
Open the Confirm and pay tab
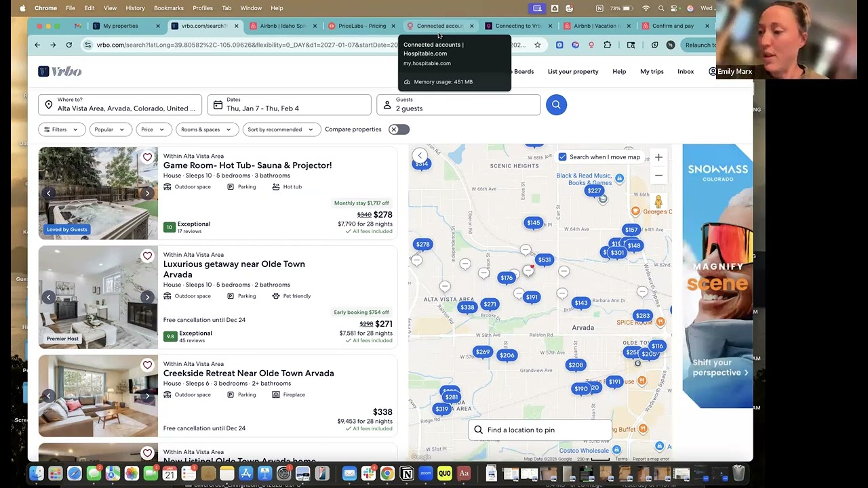673,26
